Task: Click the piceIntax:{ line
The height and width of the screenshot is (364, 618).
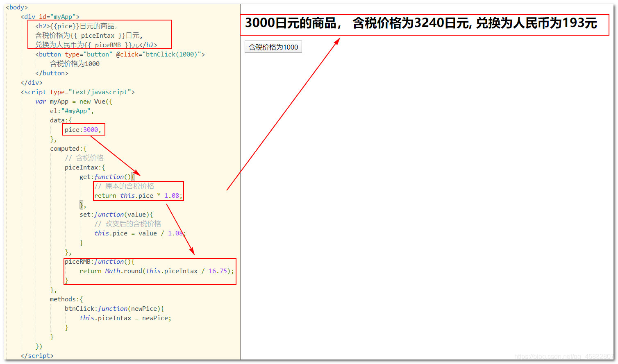Action: click(85, 167)
